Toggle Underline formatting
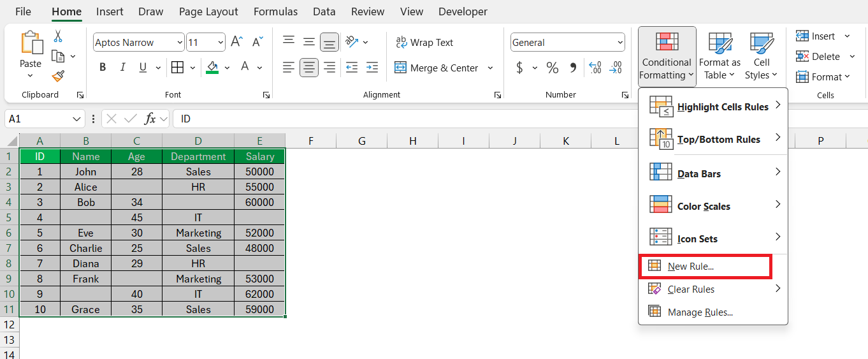868x359 pixels. [x=142, y=68]
